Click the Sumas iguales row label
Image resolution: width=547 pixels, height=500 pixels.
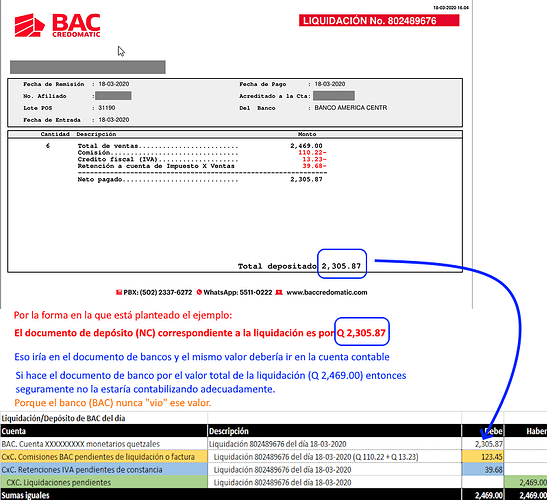pyautogui.click(x=25, y=495)
